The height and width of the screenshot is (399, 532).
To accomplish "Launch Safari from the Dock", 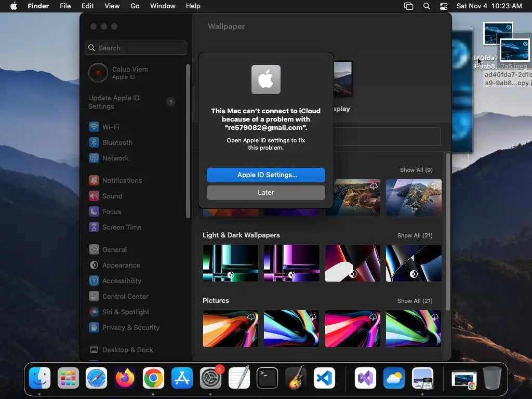I will 96,378.
